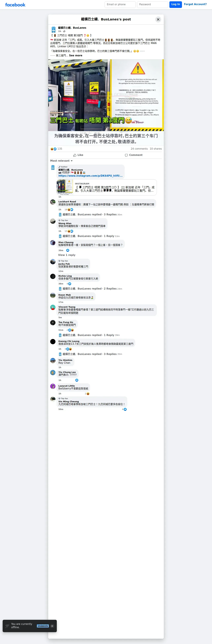Click BusLanes page avatar in post header
Image resolution: width=212 pixels, height=644 pixels.
53,29
